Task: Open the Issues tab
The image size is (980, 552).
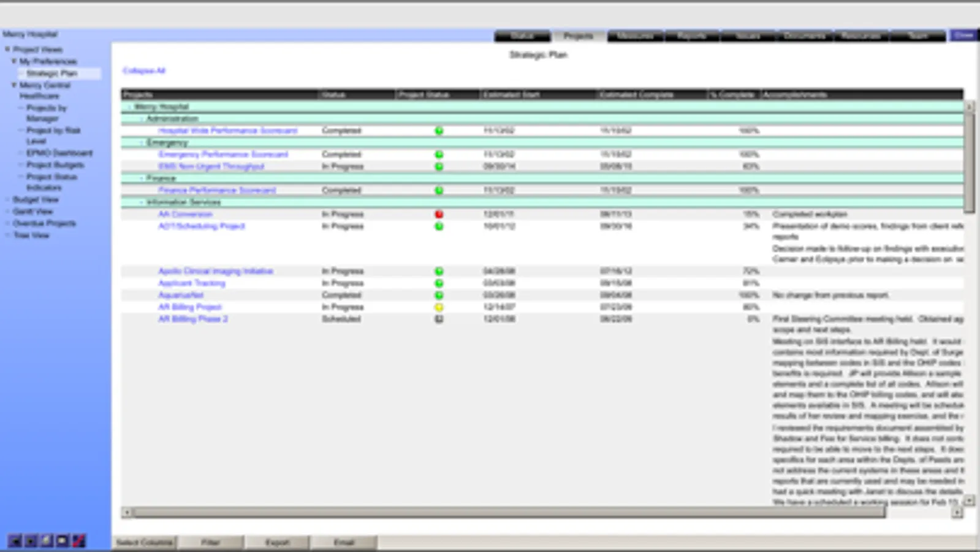Action: click(748, 36)
